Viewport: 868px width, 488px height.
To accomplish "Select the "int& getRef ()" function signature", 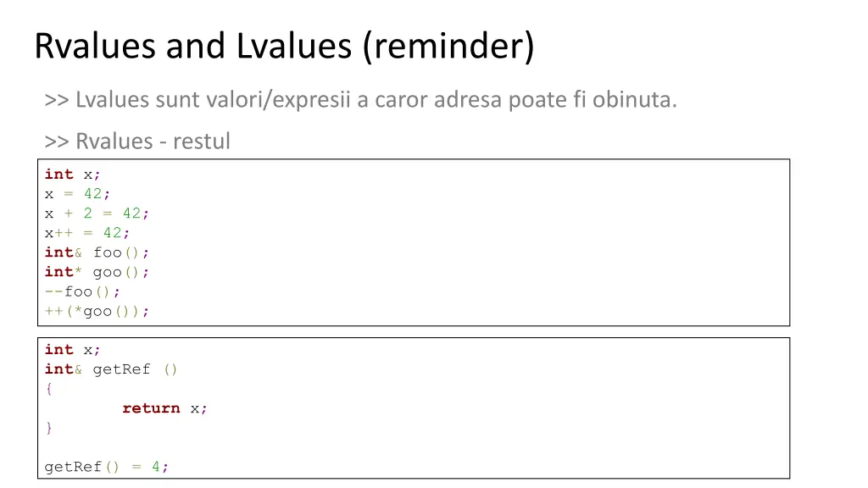I will pos(112,369).
